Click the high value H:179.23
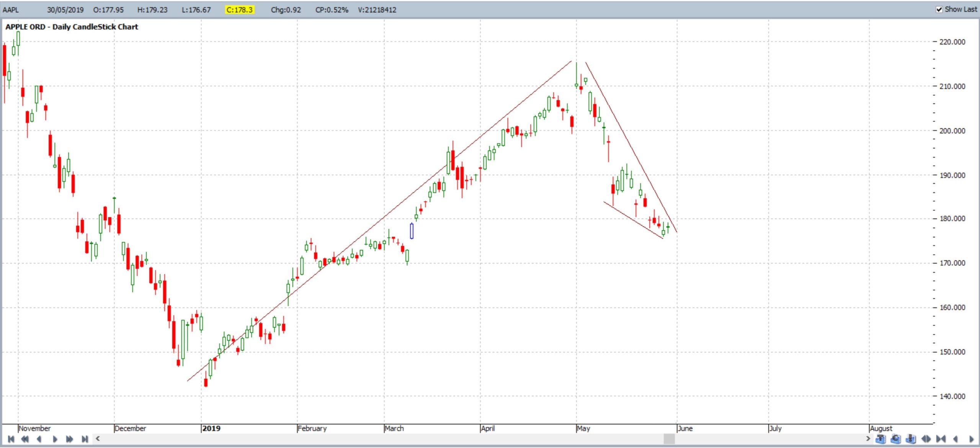The image size is (980, 448). tap(152, 10)
